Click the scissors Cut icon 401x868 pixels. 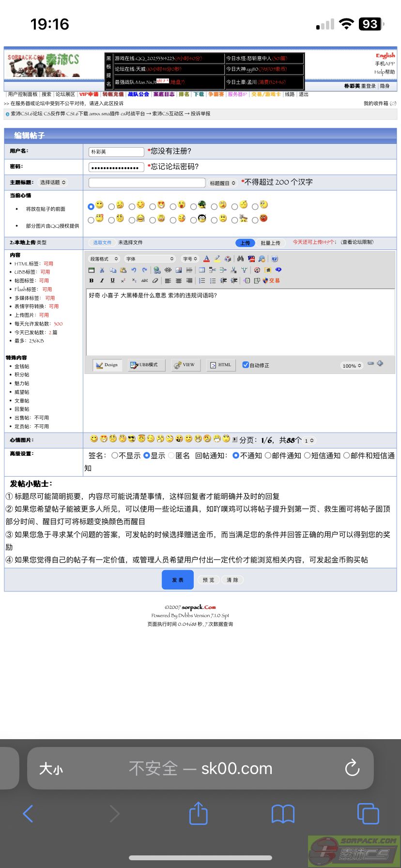pos(102,270)
